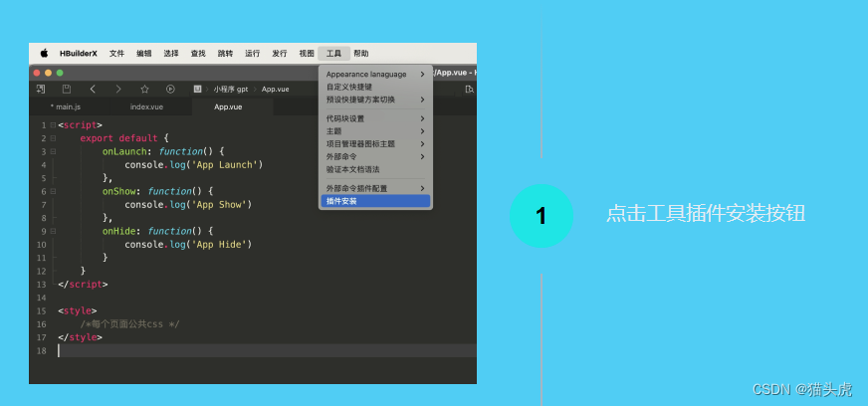Collapse the export default fold on line 2
The width and height of the screenshot is (868, 406).
[53, 138]
